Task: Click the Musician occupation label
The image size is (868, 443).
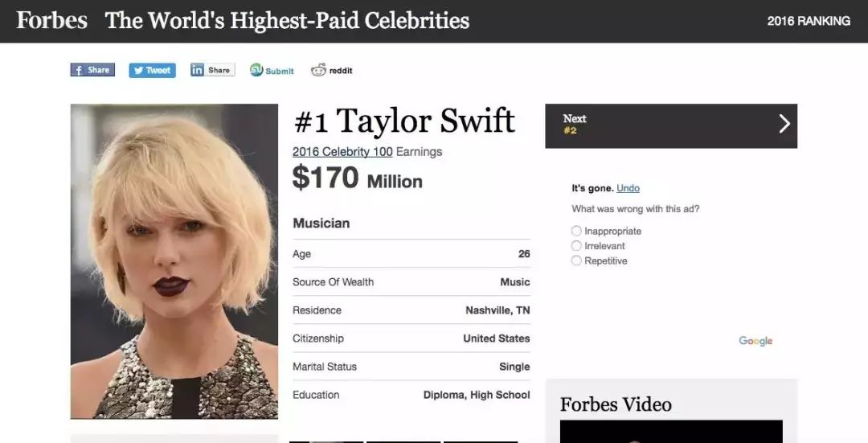Action: pyautogui.click(x=321, y=224)
